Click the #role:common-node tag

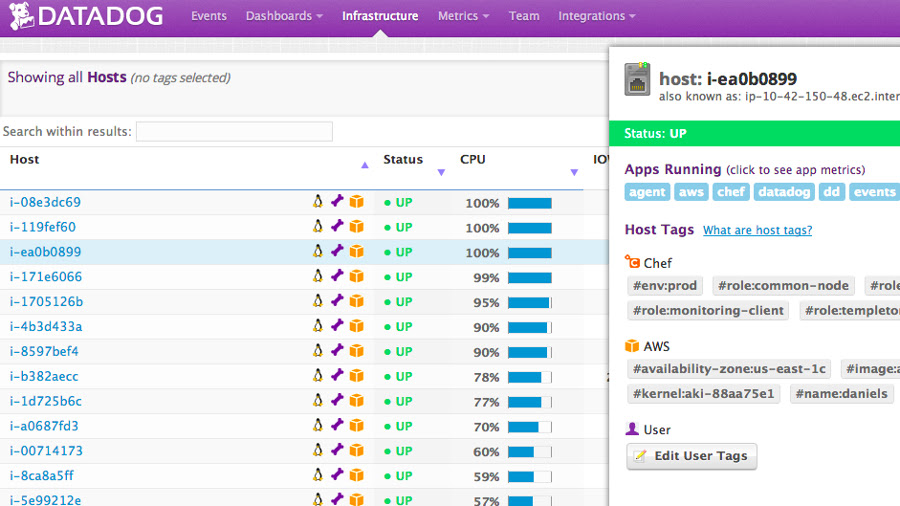pos(783,286)
